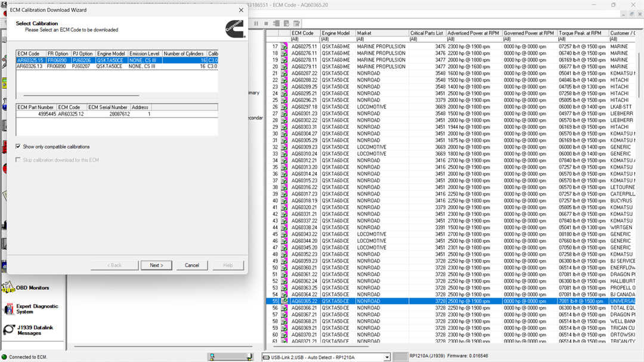644x362 pixels.
Task: Click the Critical Parts List column header
Action: tap(426, 33)
